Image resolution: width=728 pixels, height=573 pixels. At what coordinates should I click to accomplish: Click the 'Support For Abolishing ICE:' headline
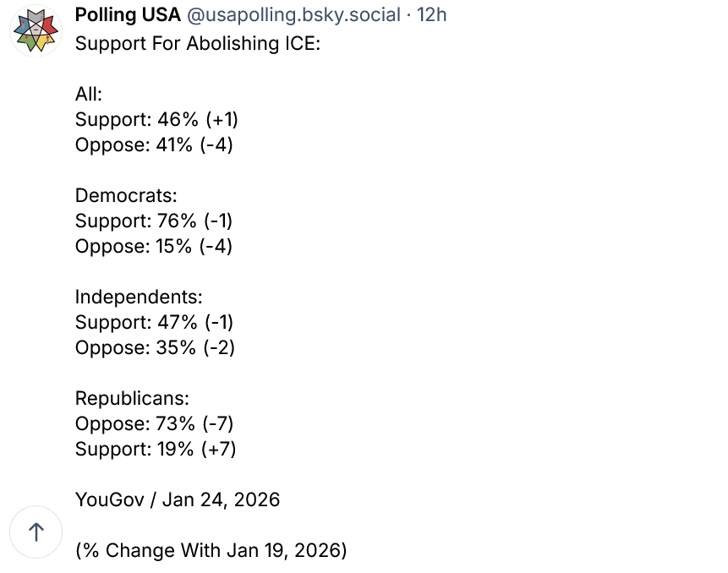[198, 43]
